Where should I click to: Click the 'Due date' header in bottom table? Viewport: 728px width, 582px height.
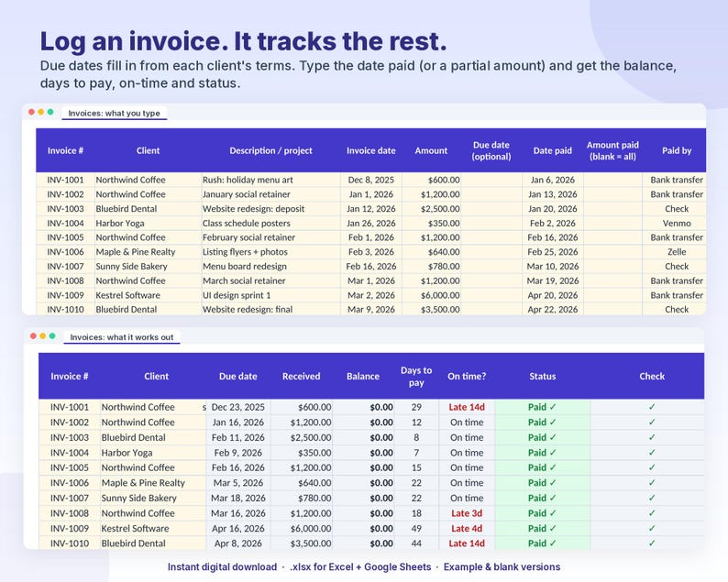pos(237,376)
